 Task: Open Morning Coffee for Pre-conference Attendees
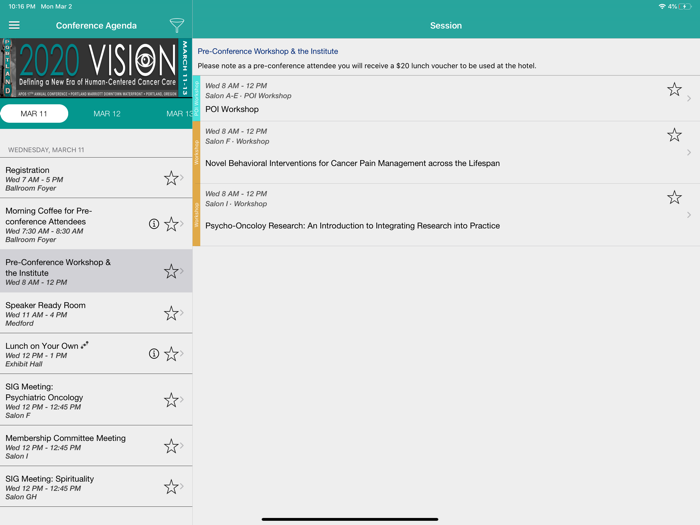(96, 225)
